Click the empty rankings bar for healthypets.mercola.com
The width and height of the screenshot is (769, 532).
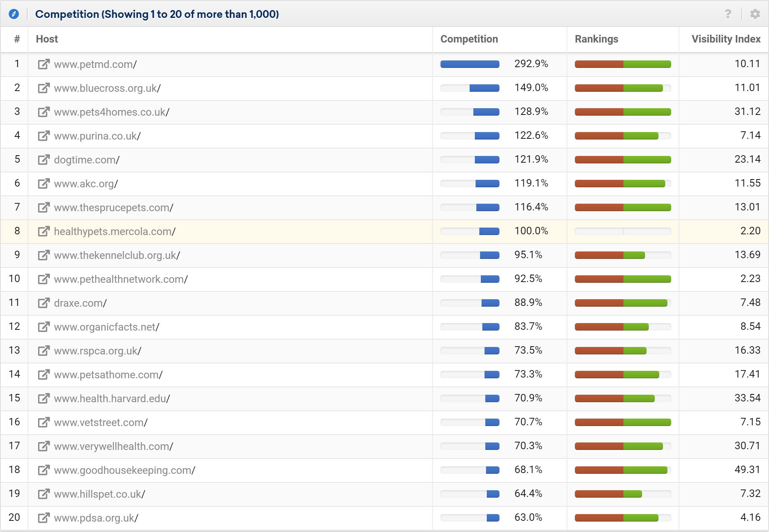point(623,231)
